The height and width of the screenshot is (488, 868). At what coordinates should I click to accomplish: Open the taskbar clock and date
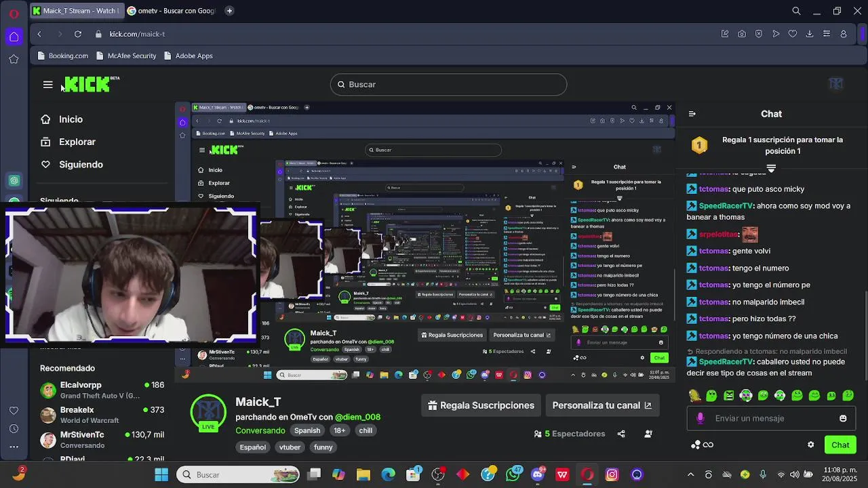[x=840, y=474]
